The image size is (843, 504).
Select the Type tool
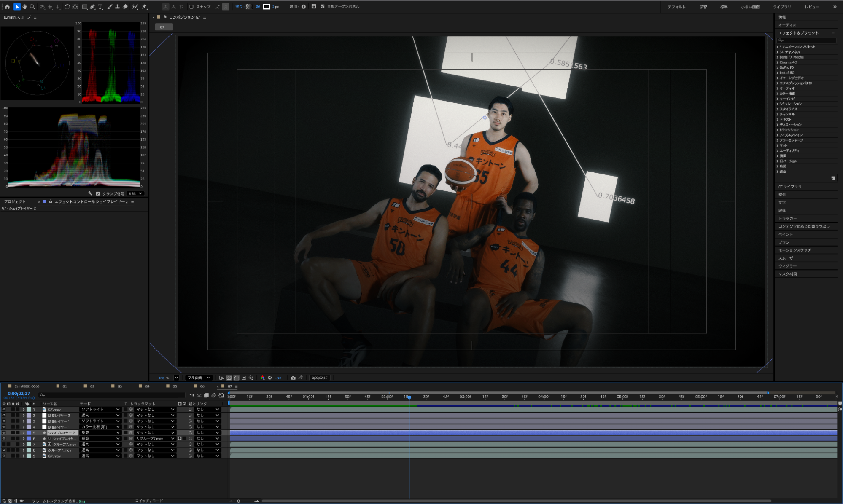(x=100, y=7)
